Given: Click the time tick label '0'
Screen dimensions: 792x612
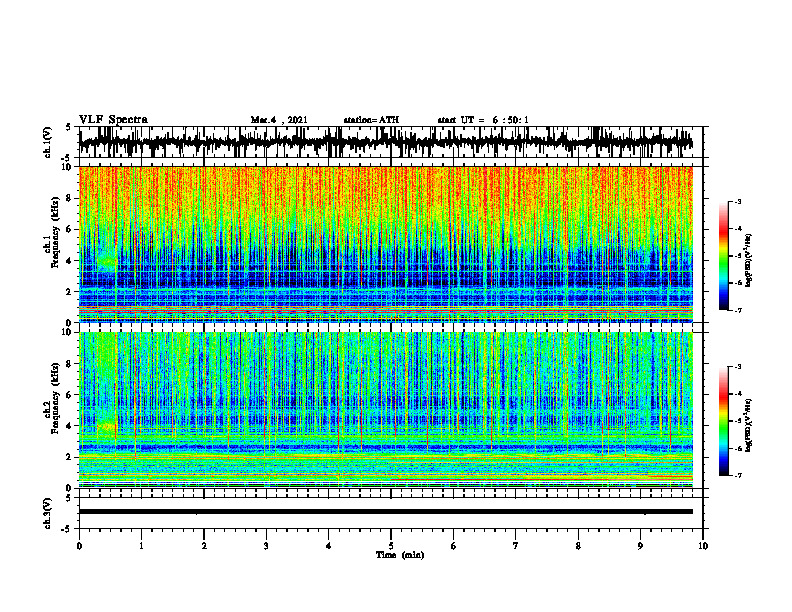Looking at the screenshot, I should [x=79, y=546].
